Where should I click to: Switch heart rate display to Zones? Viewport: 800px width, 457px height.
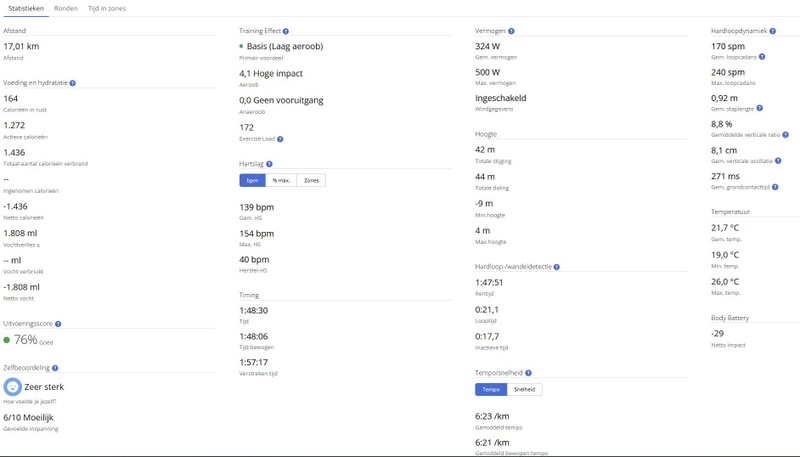click(311, 180)
